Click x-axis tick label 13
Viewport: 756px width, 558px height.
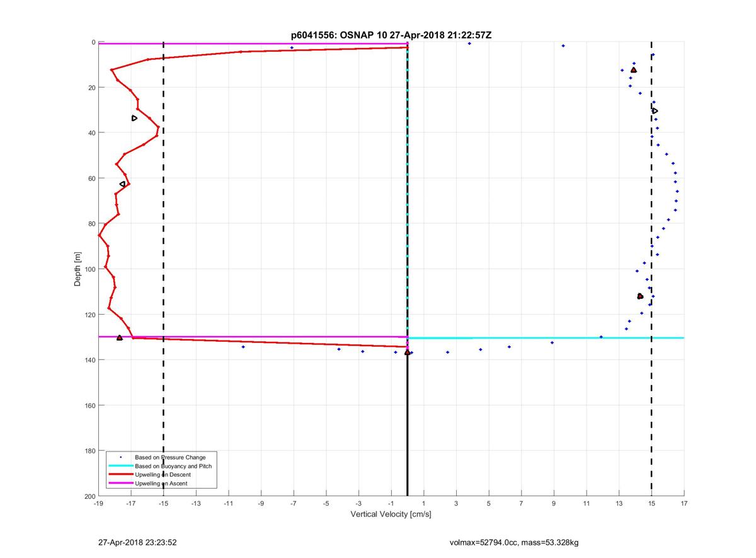[x=619, y=503]
